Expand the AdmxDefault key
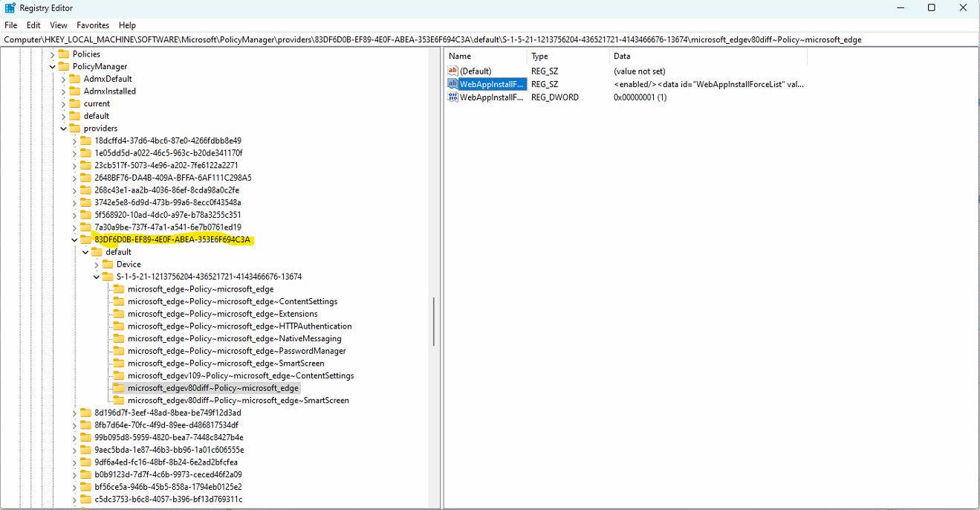This screenshot has width=980, height=510. pyautogui.click(x=64, y=79)
